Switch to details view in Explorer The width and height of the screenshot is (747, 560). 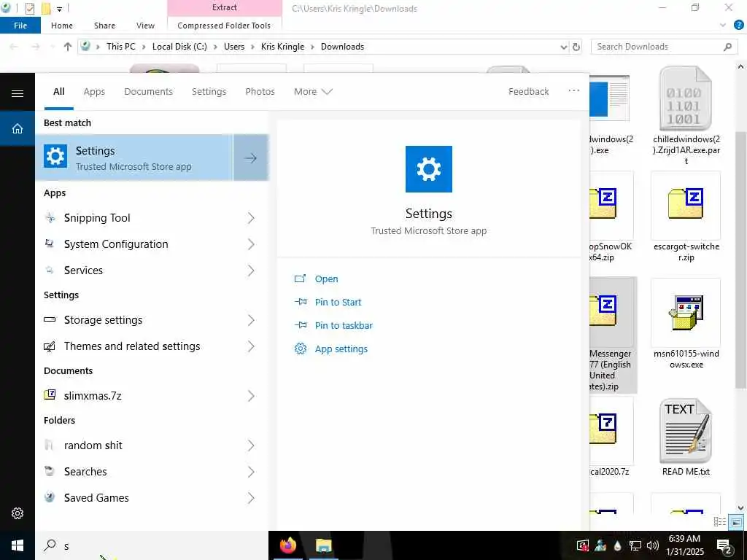(x=720, y=522)
